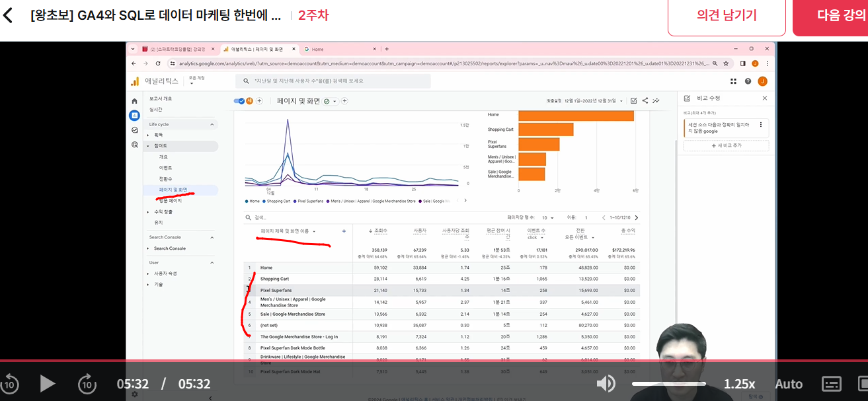Collapse the Life cycle section
The width and height of the screenshot is (868, 401).
click(212, 124)
